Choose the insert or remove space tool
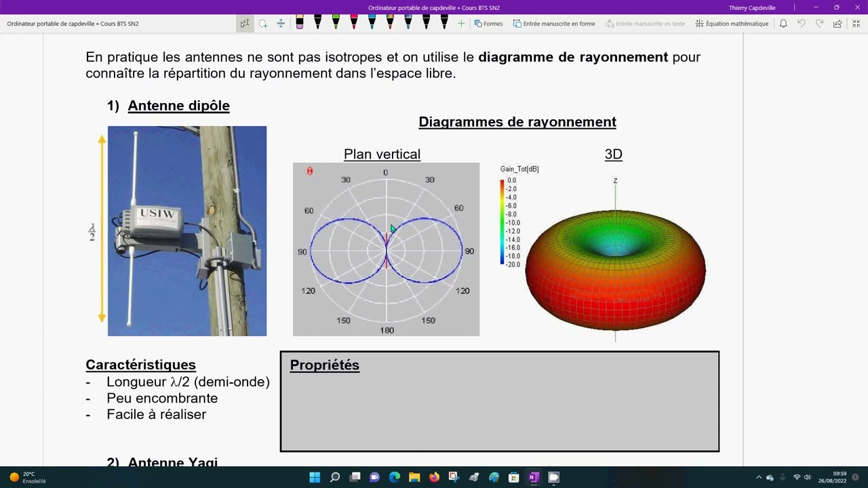 pyautogui.click(x=281, y=23)
